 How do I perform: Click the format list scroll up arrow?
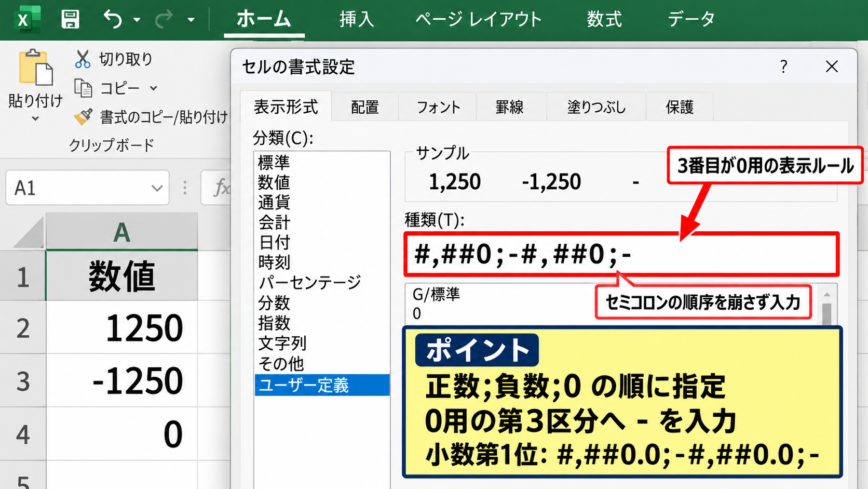click(x=826, y=295)
